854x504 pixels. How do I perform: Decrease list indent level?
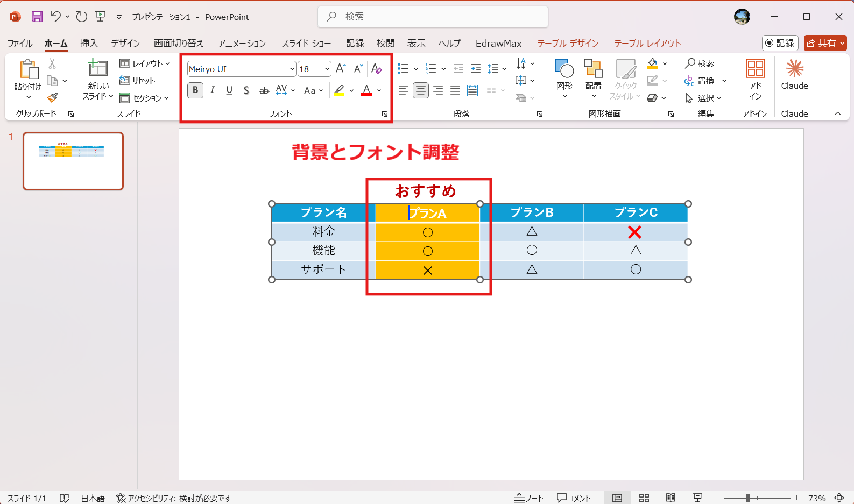point(458,69)
